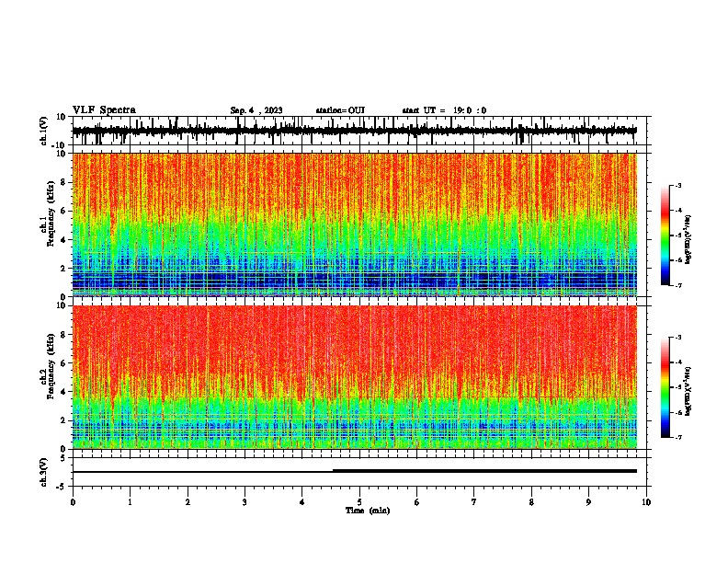Click the "6" frequency tick on ch.1 spectrogram
The width and height of the screenshot is (728, 563).
click(64, 211)
